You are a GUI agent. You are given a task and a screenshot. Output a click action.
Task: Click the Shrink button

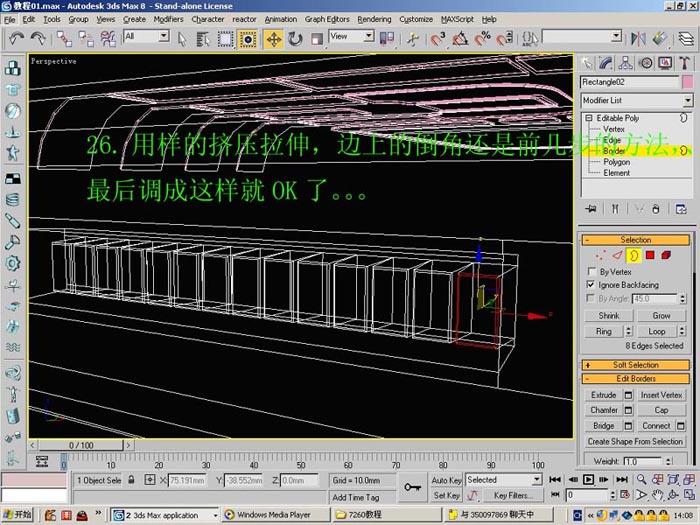(608, 316)
